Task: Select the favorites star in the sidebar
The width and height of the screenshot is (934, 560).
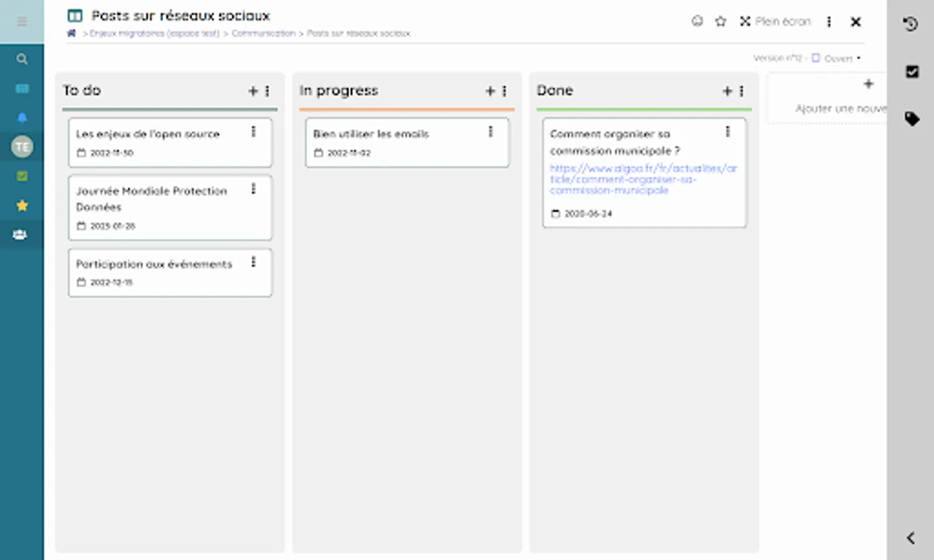Action: [x=22, y=205]
